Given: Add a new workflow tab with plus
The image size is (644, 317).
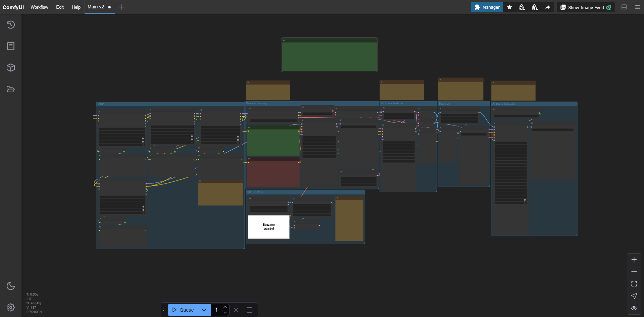Looking at the screenshot, I should tap(122, 7).
